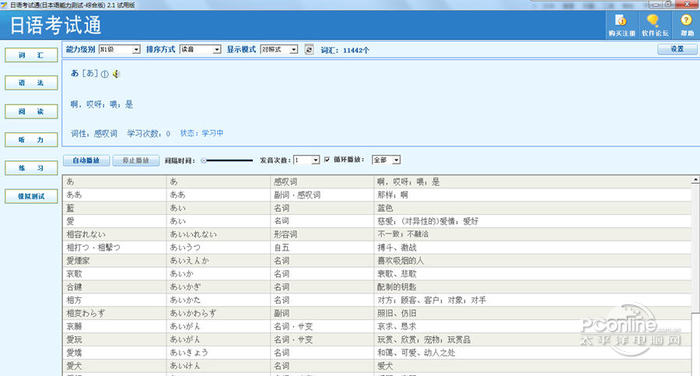This screenshot has height=376, width=700.
Task: Start 自动播放 auto play
Action: click(x=86, y=160)
